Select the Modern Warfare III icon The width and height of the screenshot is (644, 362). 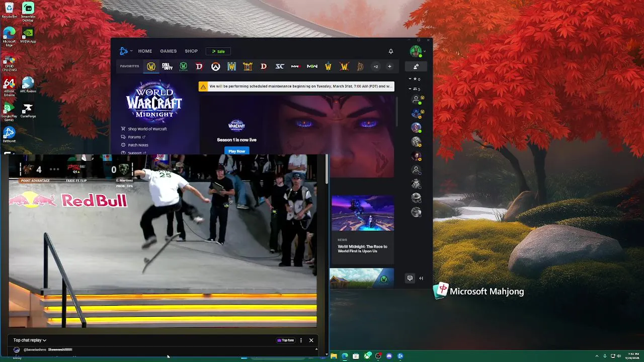[x=296, y=66]
